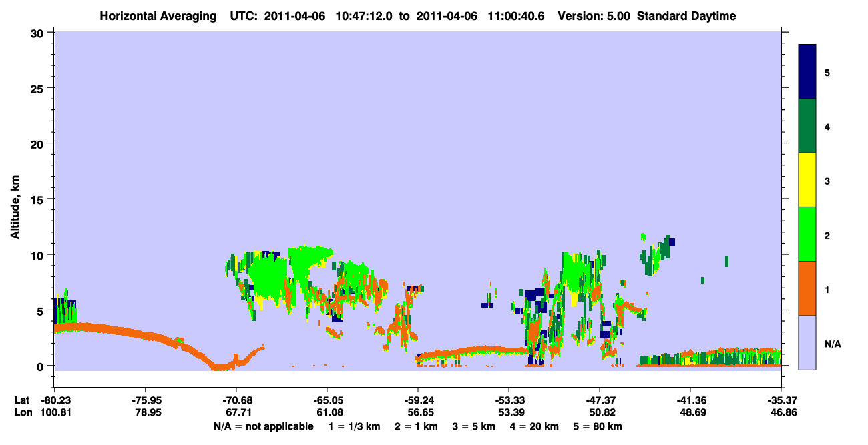This screenshot has height=445, width=868.
Task: Click the 10 km altitude tick label
Action: point(39,255)
